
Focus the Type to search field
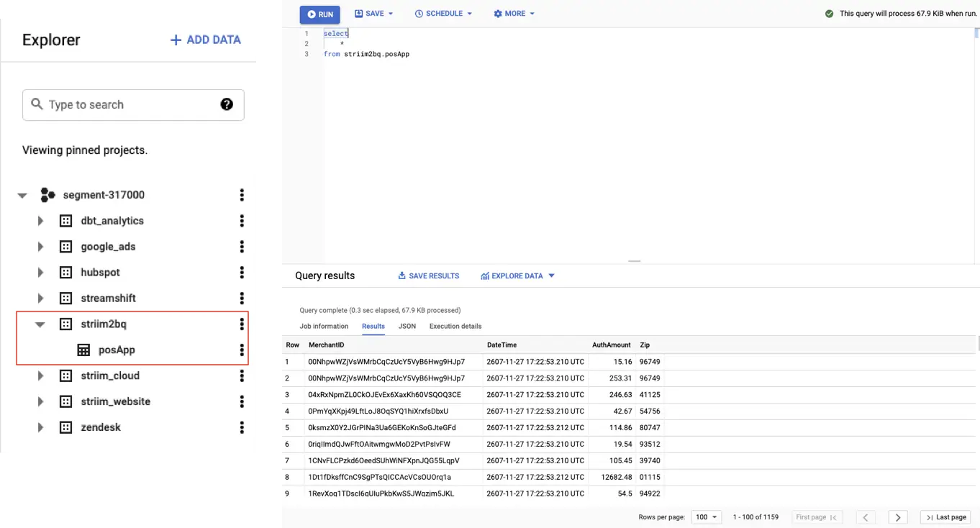pos(130,105)
